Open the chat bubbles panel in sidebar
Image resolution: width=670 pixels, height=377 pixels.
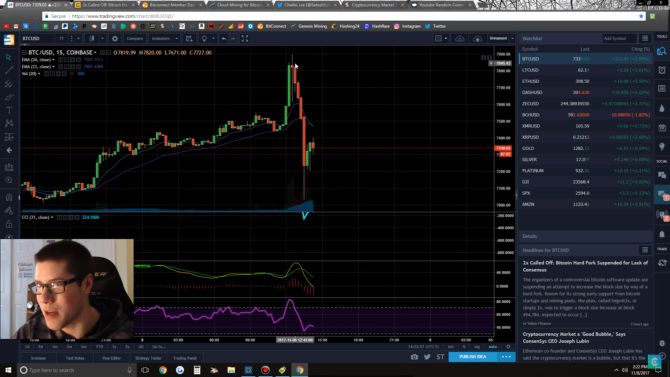(x=661, y=175)
